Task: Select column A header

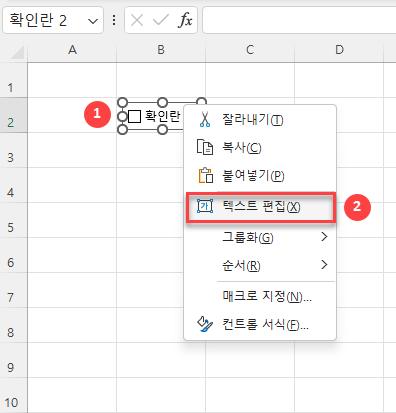Action: click(72, 50)
